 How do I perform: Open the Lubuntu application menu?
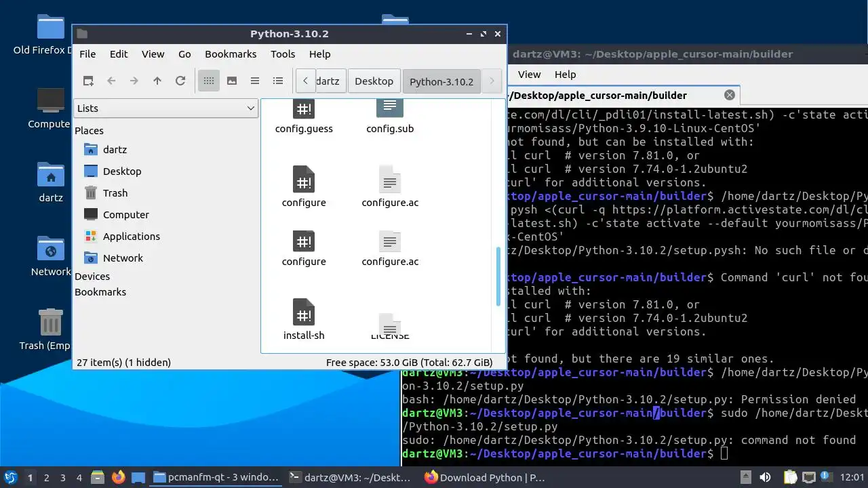point(10,477)
